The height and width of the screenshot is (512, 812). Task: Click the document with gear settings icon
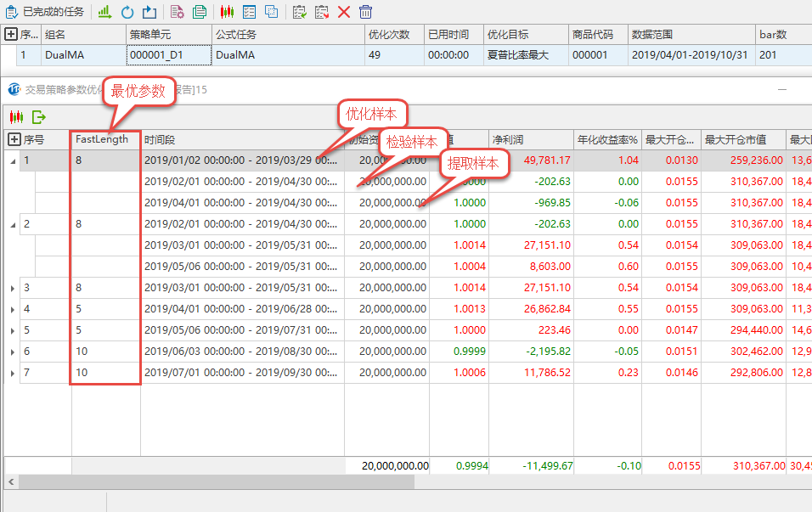pos(177,12)
